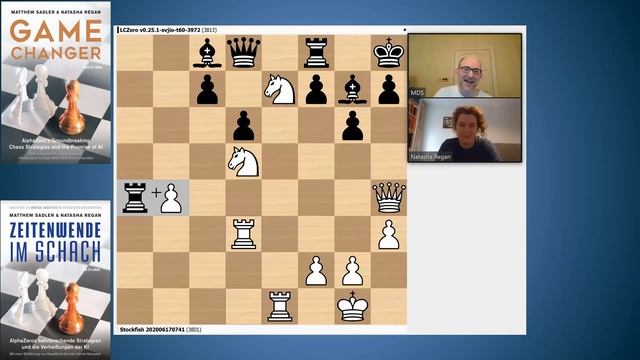Select the black bishop on c8
Screen dimensions: 640x360
pyautogui.click(x=207, y=53)
